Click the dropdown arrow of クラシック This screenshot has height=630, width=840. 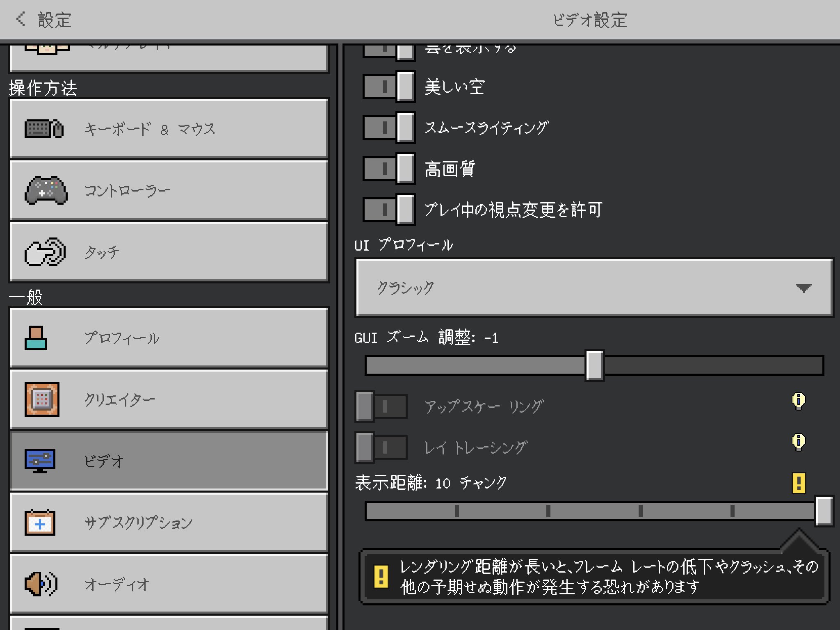[x=803, y=288]
